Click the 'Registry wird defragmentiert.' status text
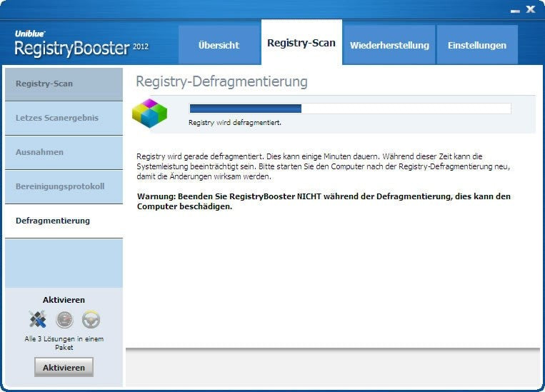545x392 pixels. pos(235,123)
